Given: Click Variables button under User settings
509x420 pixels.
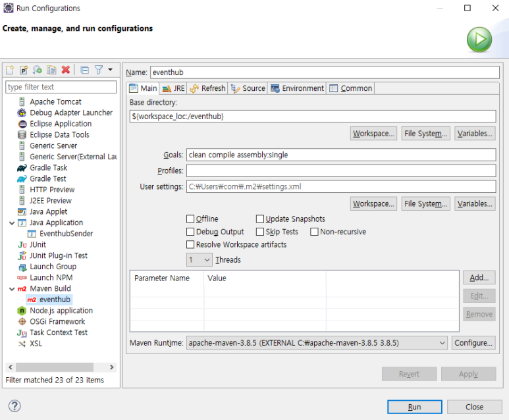Looking at the screenshot, I should [x=475, y=203].
